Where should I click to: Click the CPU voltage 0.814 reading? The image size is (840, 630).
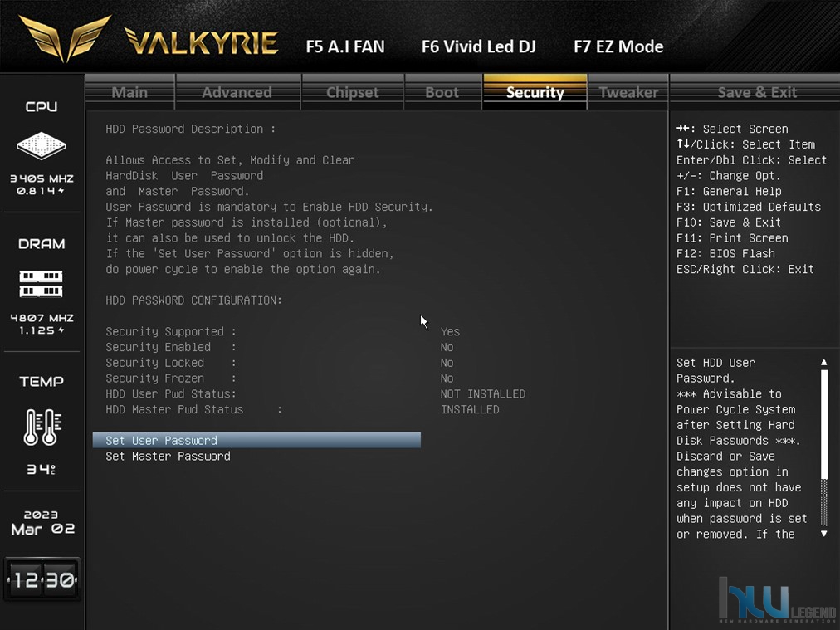pos(41,191)
